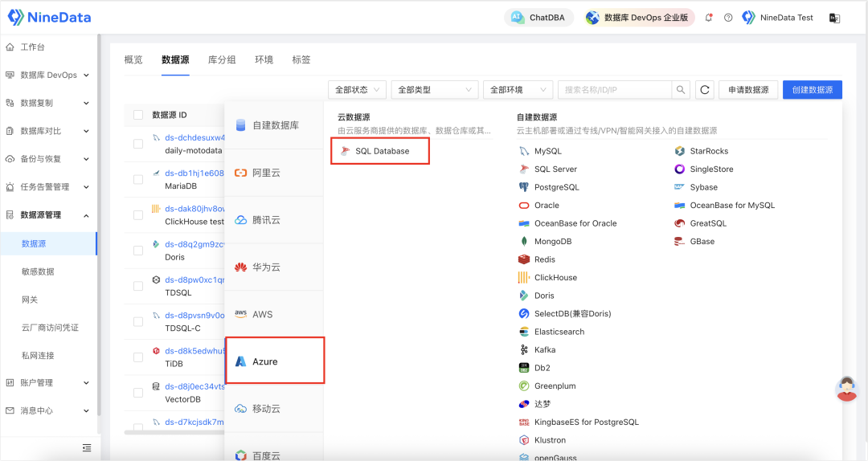This screenshot has width=868, height=461.
Task: Open 全部类型 filter dropdown
Action: [x=435, y=90]
